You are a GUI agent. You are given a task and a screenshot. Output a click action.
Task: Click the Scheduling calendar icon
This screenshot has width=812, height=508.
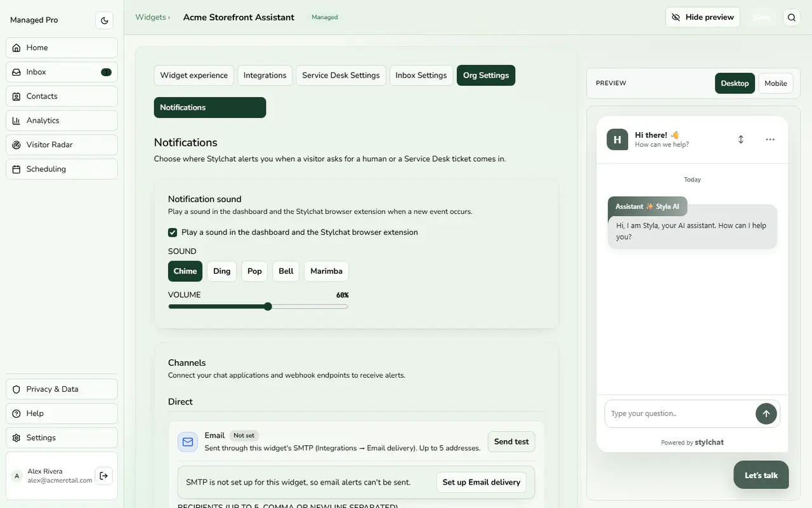coord(16,169)
